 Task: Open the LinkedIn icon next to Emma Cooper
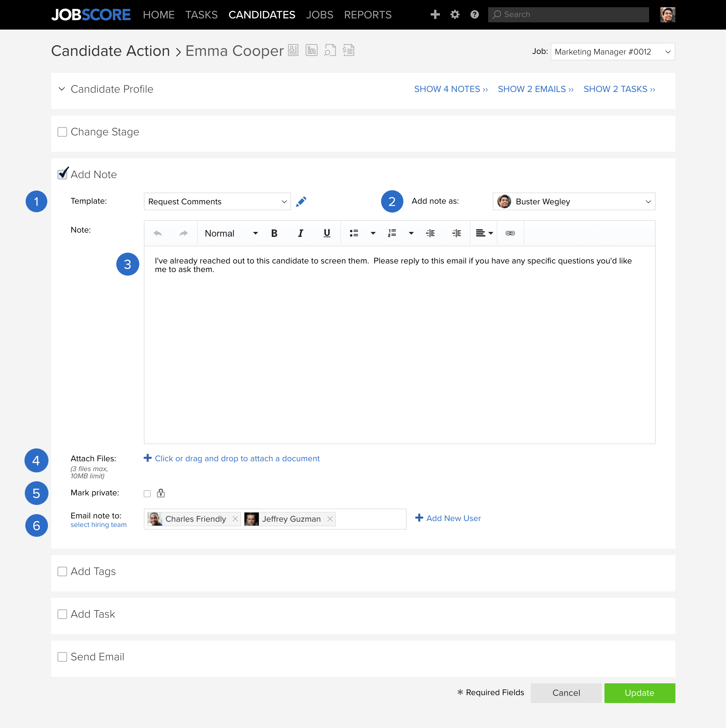coord(311,50)
